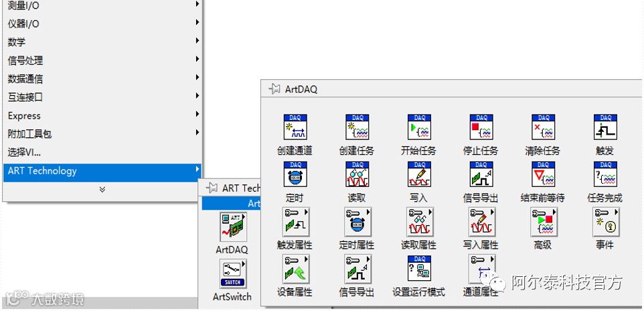The width and height of the screenshot is (644, 311).
Task: Click the blue highlighted Art bar in subpalette
Action: (x=231, y=203)
